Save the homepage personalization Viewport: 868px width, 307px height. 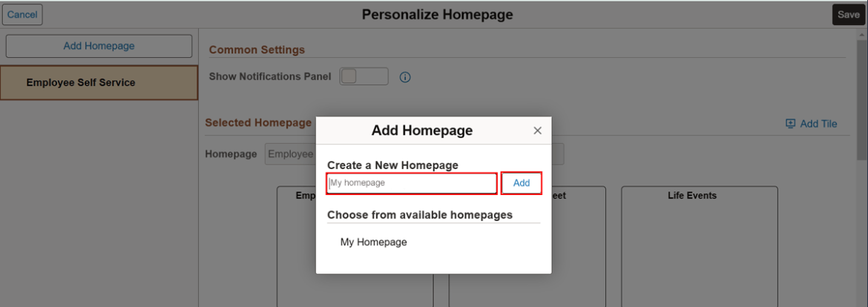pyautogui.click(x=849, y=15)
